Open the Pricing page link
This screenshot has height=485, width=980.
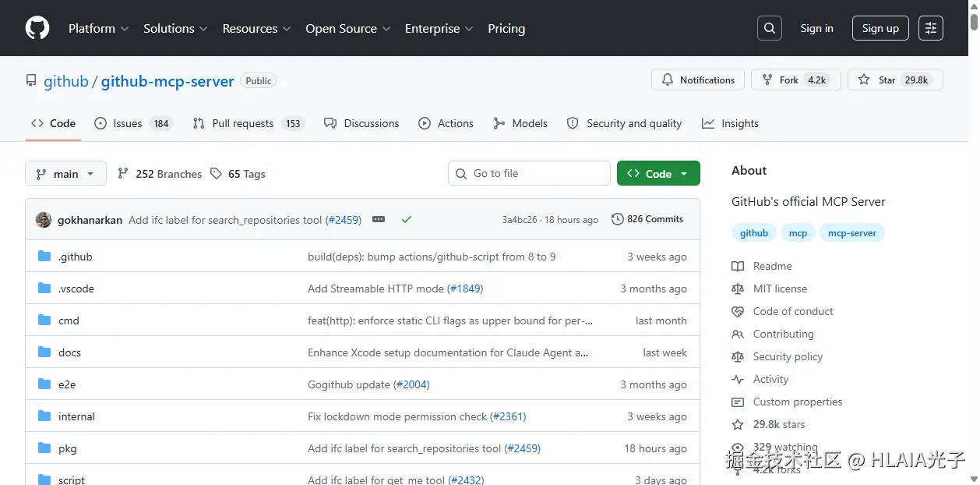[x=506, y=28]
